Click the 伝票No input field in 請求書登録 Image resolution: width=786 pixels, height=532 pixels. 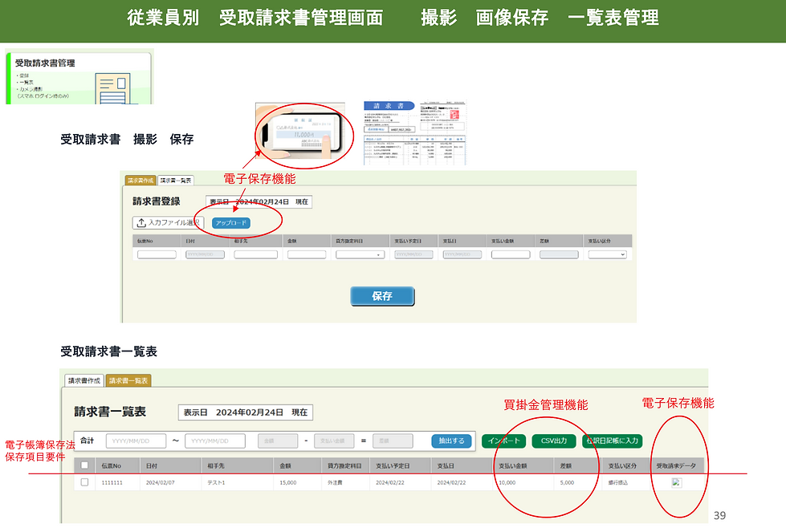click(157, 254)
